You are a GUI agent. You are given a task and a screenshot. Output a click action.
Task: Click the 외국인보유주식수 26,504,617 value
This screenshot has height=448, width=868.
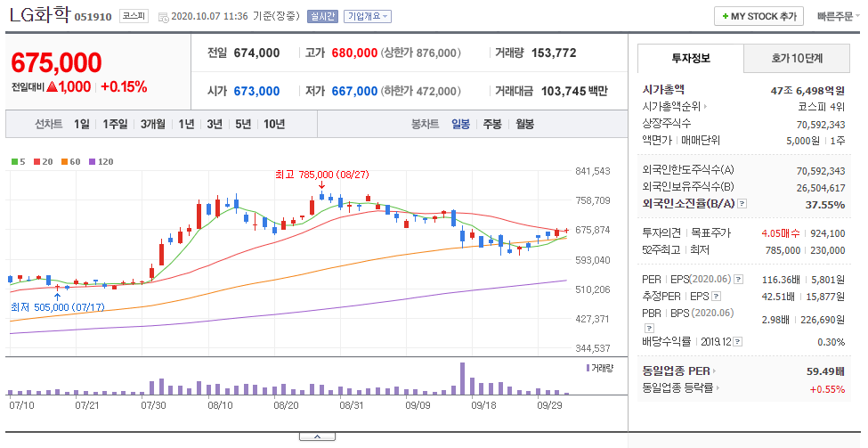[x=821, y=188]
